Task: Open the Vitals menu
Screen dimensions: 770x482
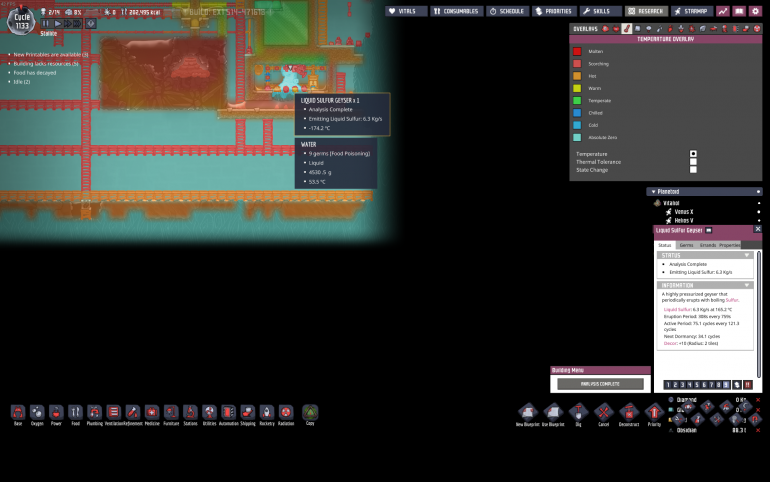Action: [406, 11]
